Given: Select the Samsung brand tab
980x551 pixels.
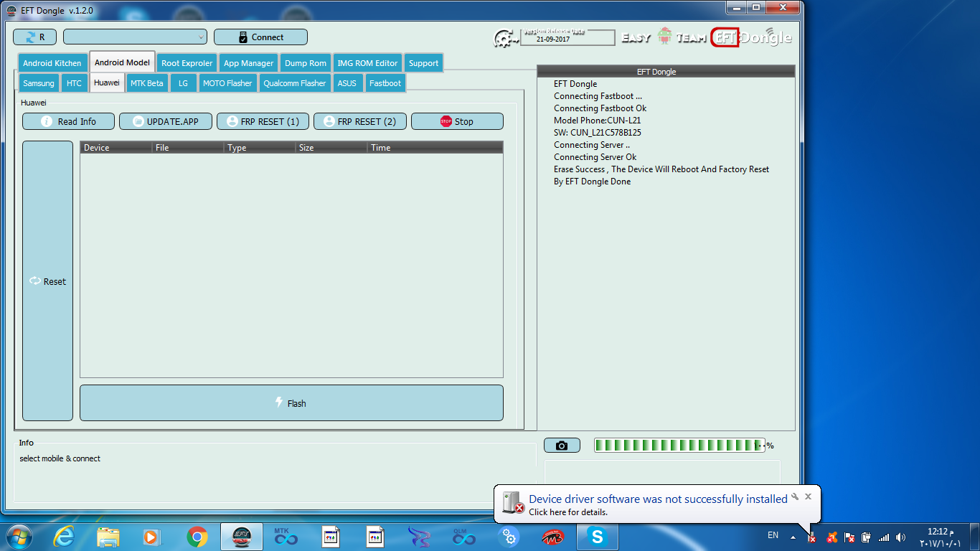Looking at the screenshot, I should 39,83.
